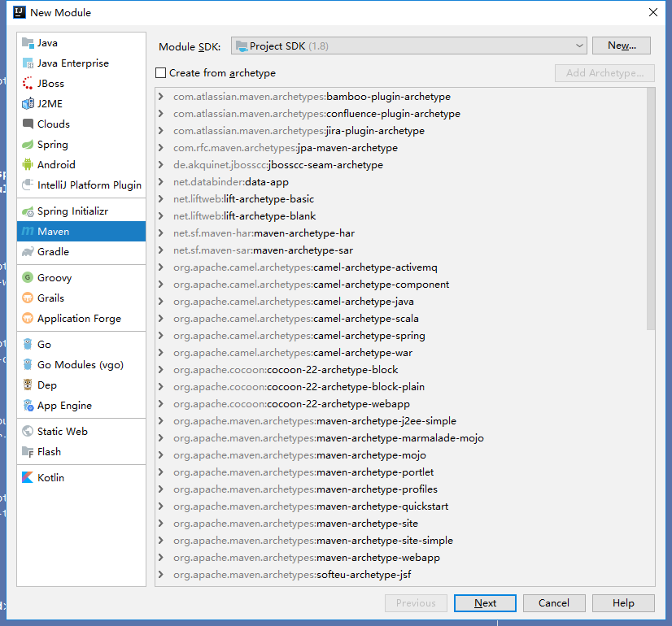Select maven-archetype-webapp row text

(x=307, y=558)
